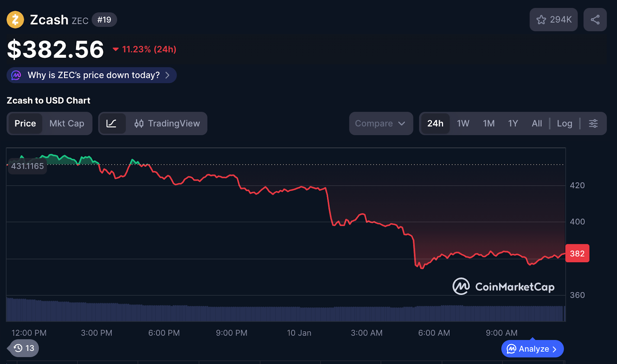The image size is (617, 364).
Task: Click the Zcash coin logo icon
Action: (x=15, y=20)
